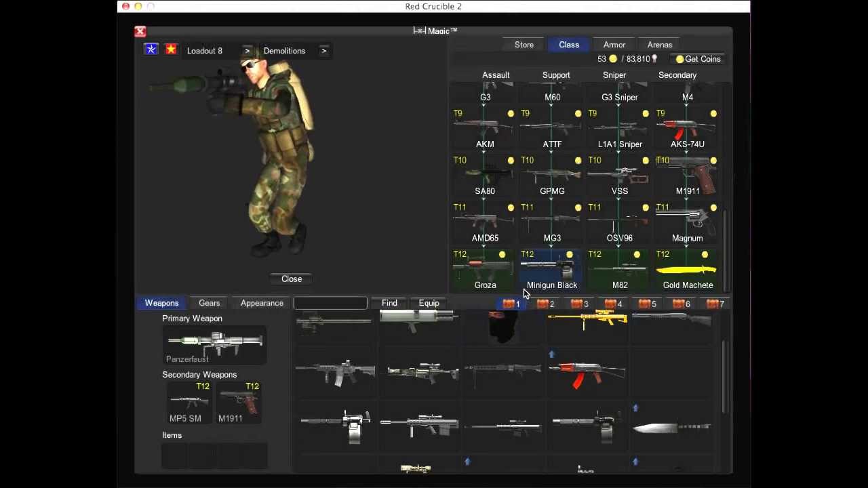The height and width of the screenshot is (488, 868).
Task: Choose the OSV96 sniper rifle tile
Action: pyautogui.click(x=619, y=223)
